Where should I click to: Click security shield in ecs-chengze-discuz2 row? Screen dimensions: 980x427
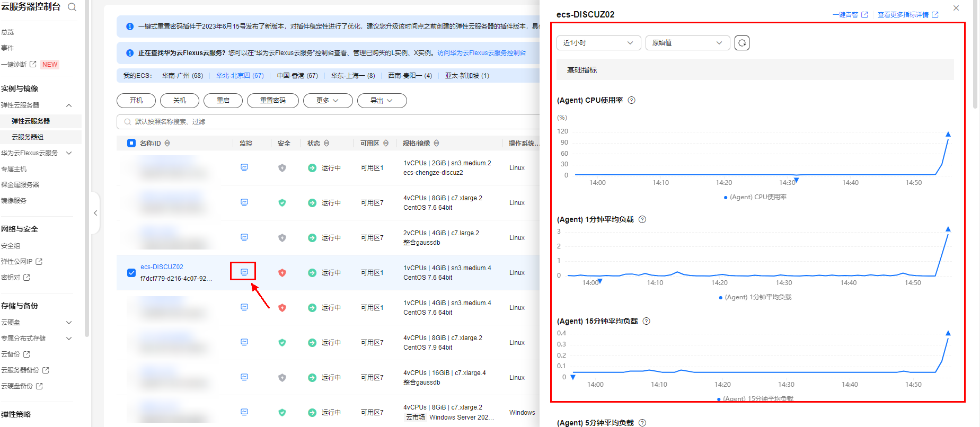coord(282,168)
